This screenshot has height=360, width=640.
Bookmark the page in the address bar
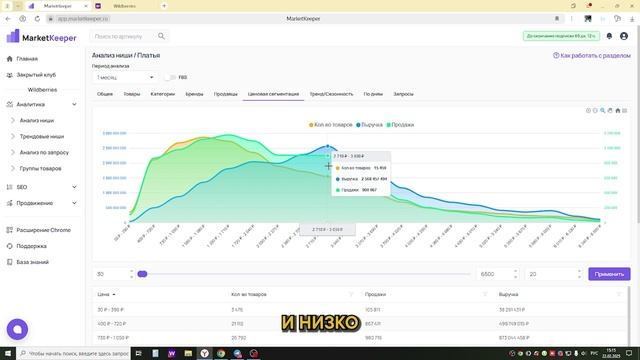pyautogui.click(x=557, y=19)
